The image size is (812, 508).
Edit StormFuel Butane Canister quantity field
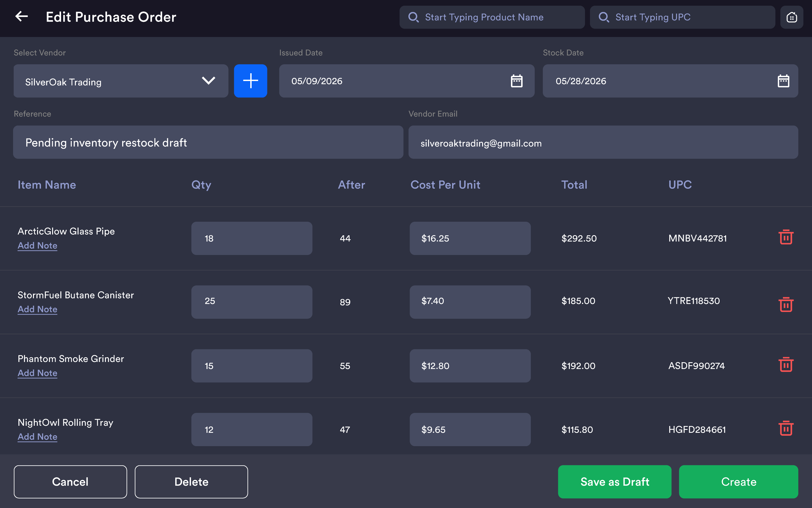point(252,302)
